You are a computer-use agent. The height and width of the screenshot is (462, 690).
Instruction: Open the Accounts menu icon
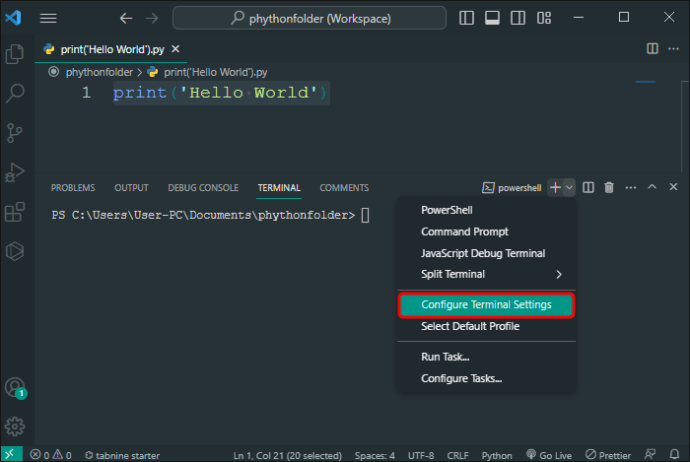click(x=15, y=388)
